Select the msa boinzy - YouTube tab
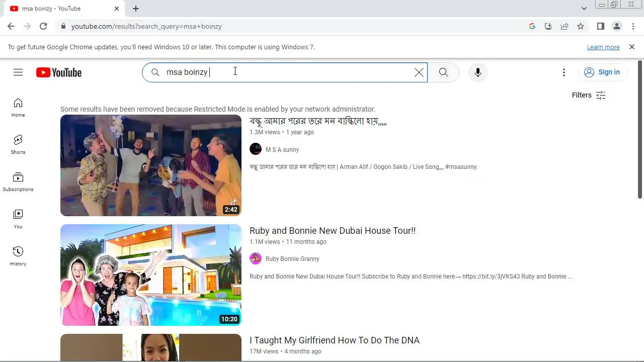 click(64, 9)
